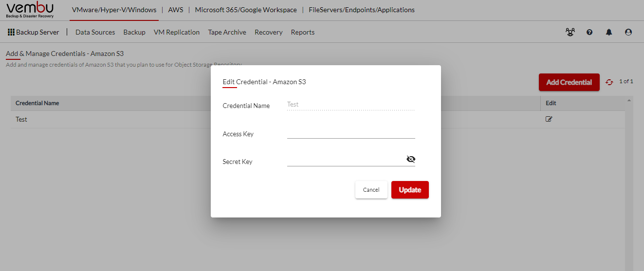Click the '1 of 1' page indicator
The image size is (644, 271).
(626, 81)
